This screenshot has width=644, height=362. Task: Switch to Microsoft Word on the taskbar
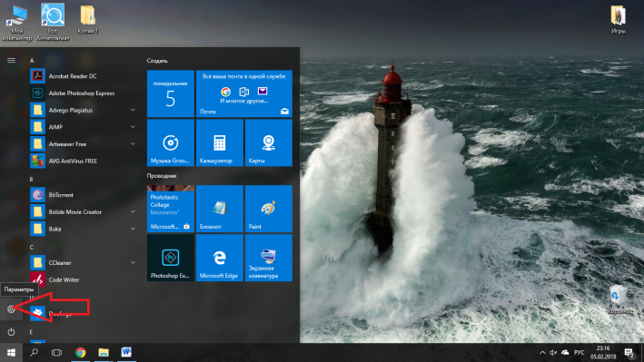tap(126, 353)
